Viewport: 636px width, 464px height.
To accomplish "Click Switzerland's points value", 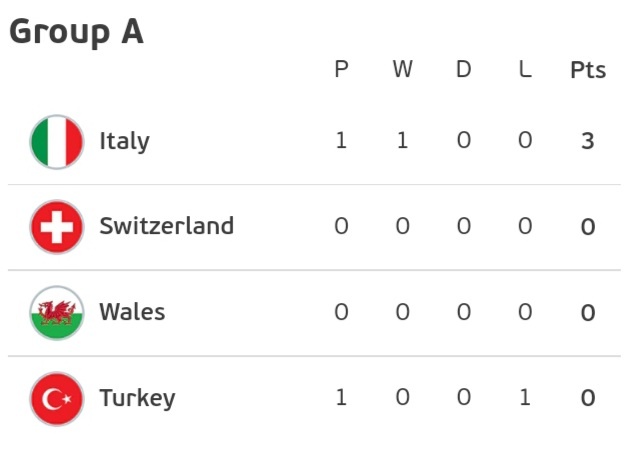I will click(x=588, y=227).
